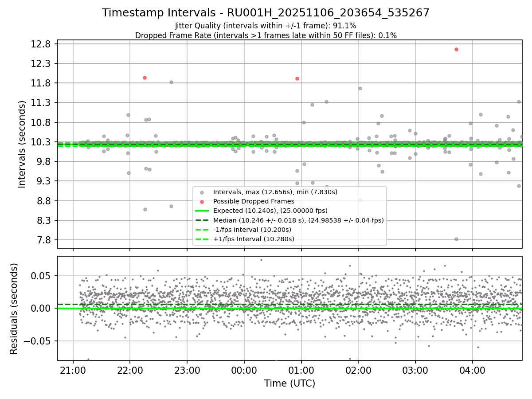Click the "03:00" x-axis tick label
Viewport: 532px width, 399px height.
coord(415,370)
